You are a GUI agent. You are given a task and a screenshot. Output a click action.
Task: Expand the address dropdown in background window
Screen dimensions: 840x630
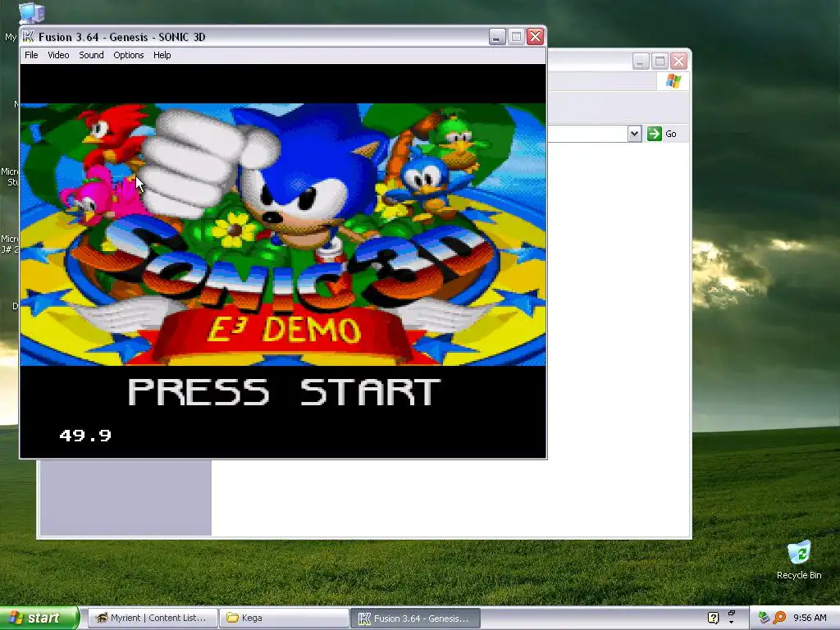(x=634, y=134)
